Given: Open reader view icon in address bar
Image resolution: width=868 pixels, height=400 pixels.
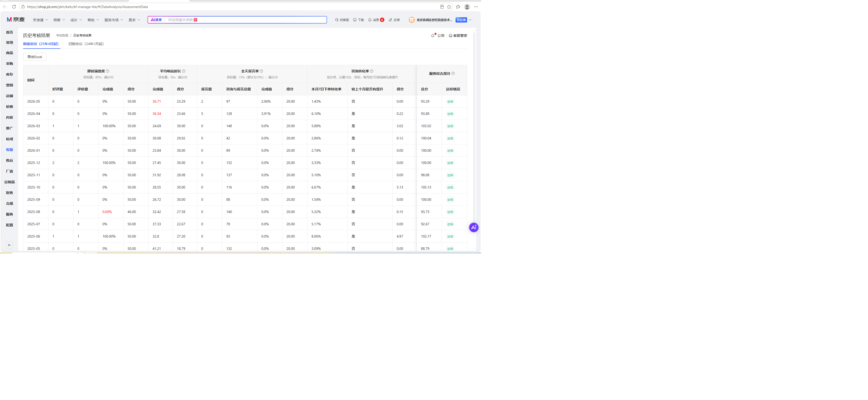Looking at the screenshot, I should (442, 7).
